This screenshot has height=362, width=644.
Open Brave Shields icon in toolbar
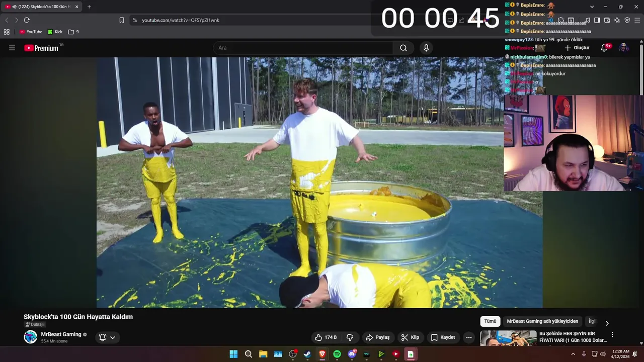click(x=627, y=20)
